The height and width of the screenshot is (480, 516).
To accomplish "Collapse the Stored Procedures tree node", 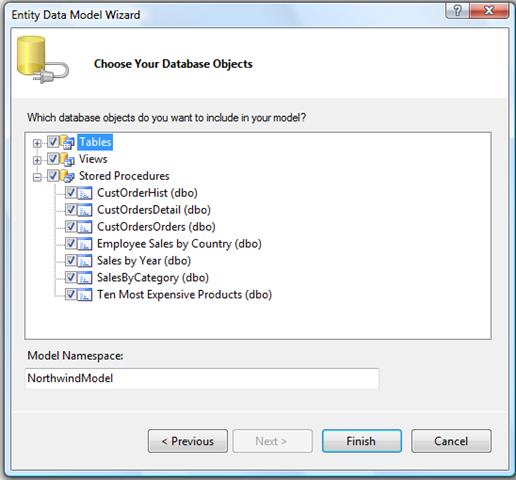I will [37, 177].
